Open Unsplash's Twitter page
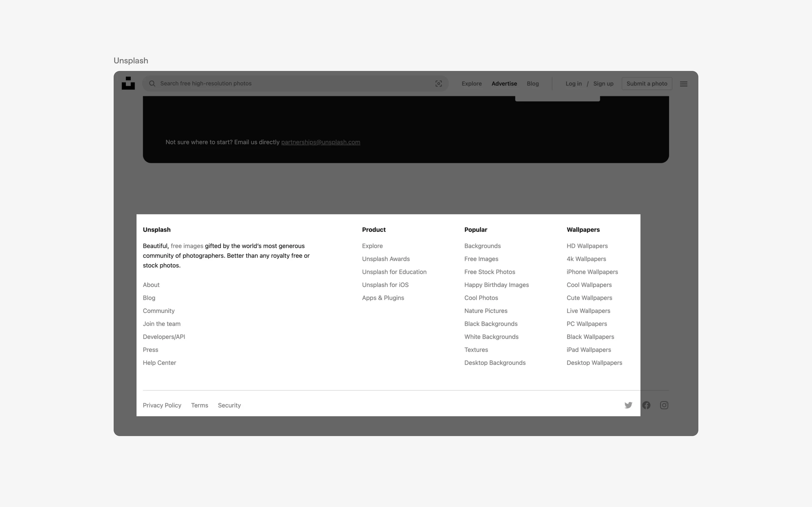812x507 pixels. point(628,405)
